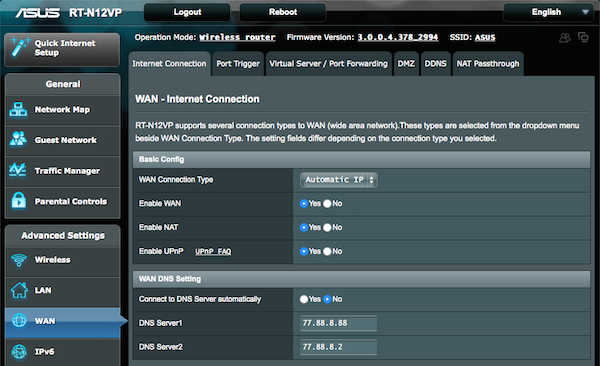Open Traffic Manager from sidebar
The height and width of the screenshot is (366, 600).
62,171
